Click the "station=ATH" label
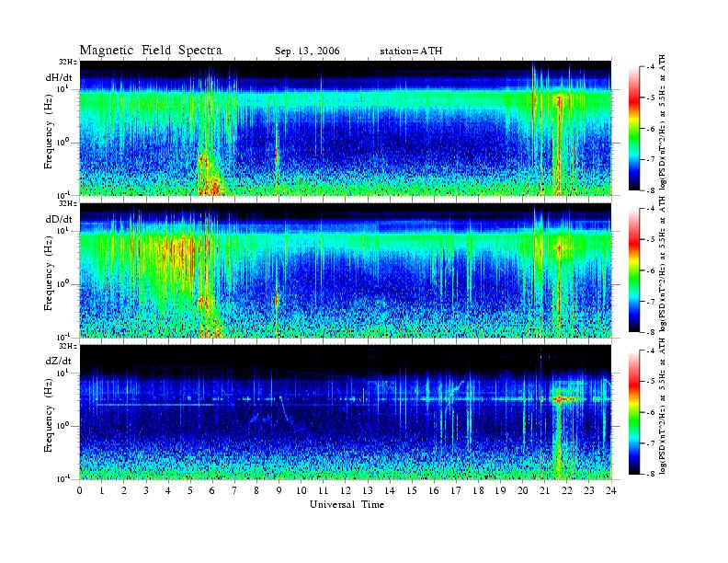The height and width of the screenshot is (563, 728). [x=411, y=52]
